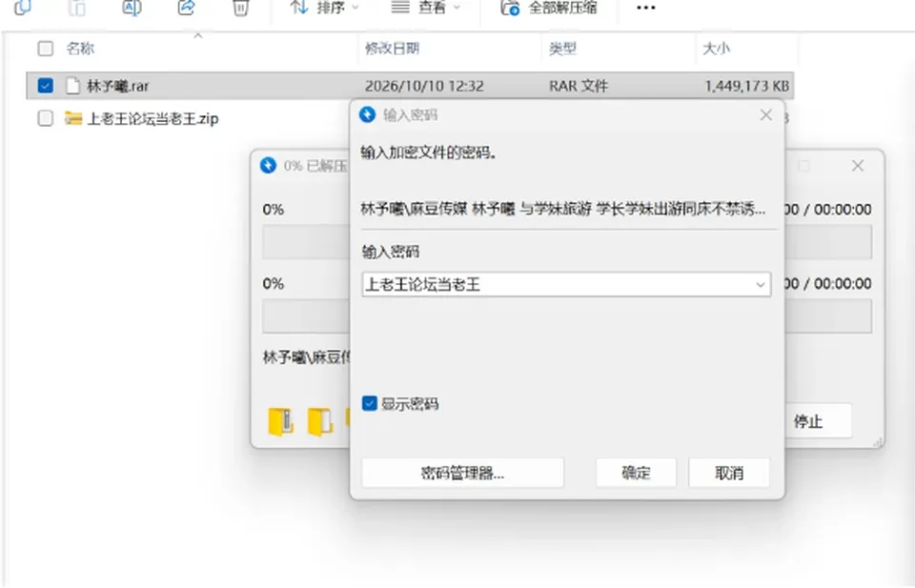
Task: Uncheck the 林予曦.rar row checkbox
Action: click(x=45, y=86)
